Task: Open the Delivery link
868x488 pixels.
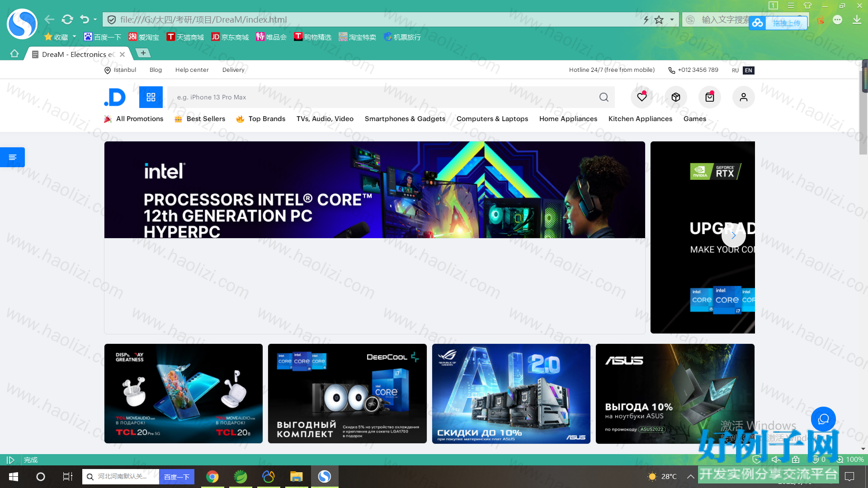Action: [x=233, y=70]
